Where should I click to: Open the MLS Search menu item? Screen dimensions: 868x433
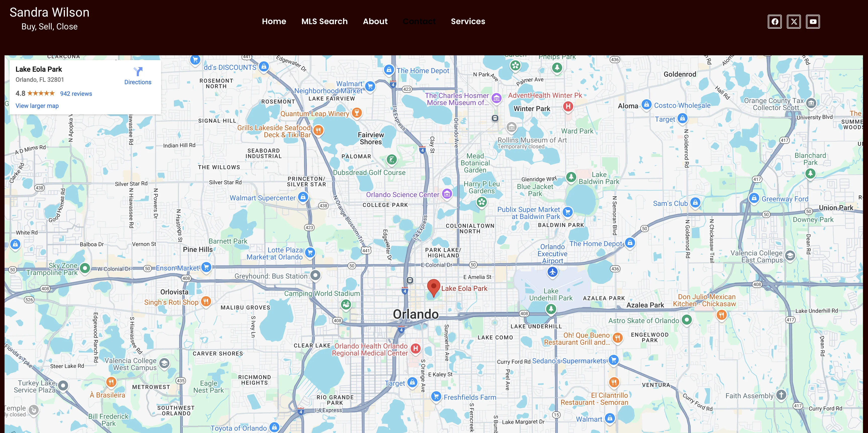point(324,21)
